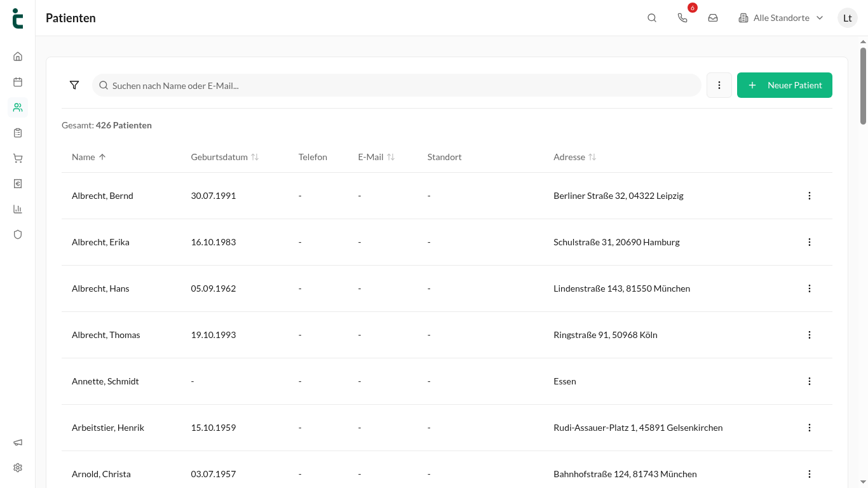The height and width of the screenshot is (488, 868).
Task: Open the megaphone announcements icon
Action: (x=18, y=442)
